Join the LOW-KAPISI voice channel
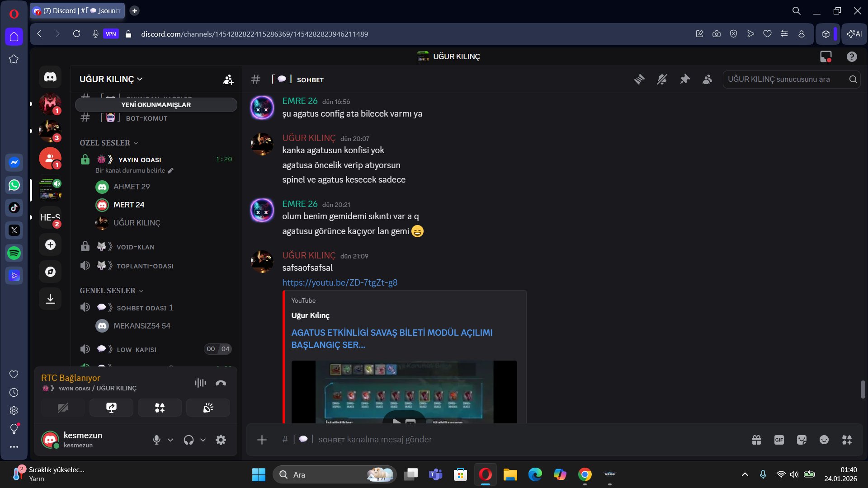 point(156,349)
